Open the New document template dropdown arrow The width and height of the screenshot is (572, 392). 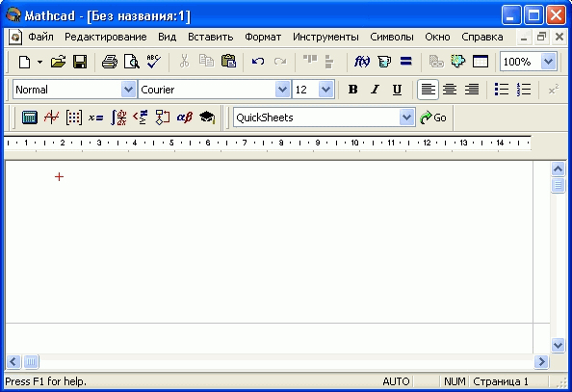(39, 62)
